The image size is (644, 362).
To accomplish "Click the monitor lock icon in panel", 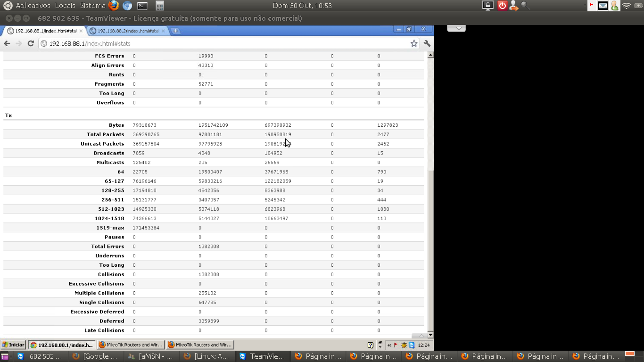I will pyautogui.click(x=488, y=6).
